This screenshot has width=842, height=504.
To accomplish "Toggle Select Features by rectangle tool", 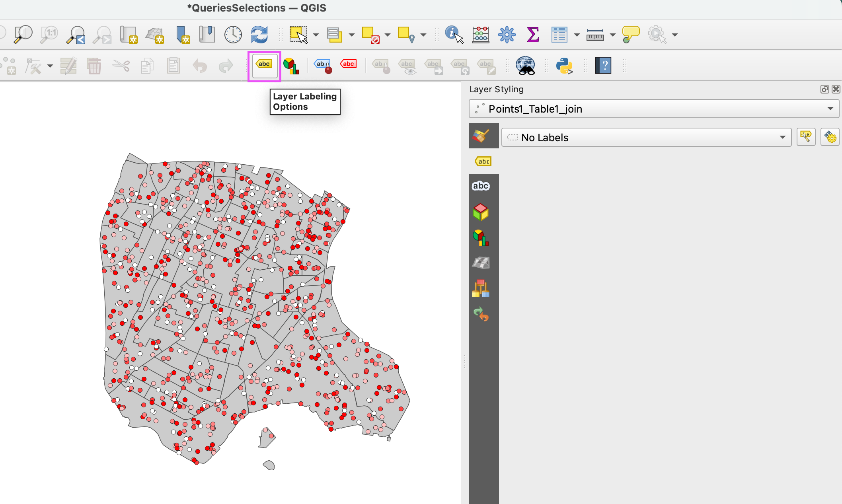I will [298, 35].
